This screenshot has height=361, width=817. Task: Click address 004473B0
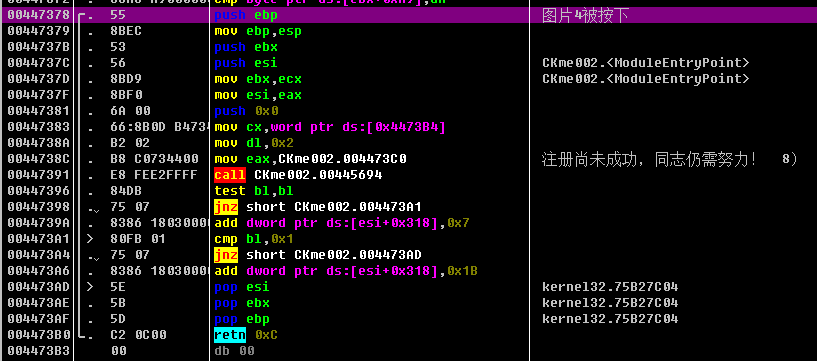39,335
